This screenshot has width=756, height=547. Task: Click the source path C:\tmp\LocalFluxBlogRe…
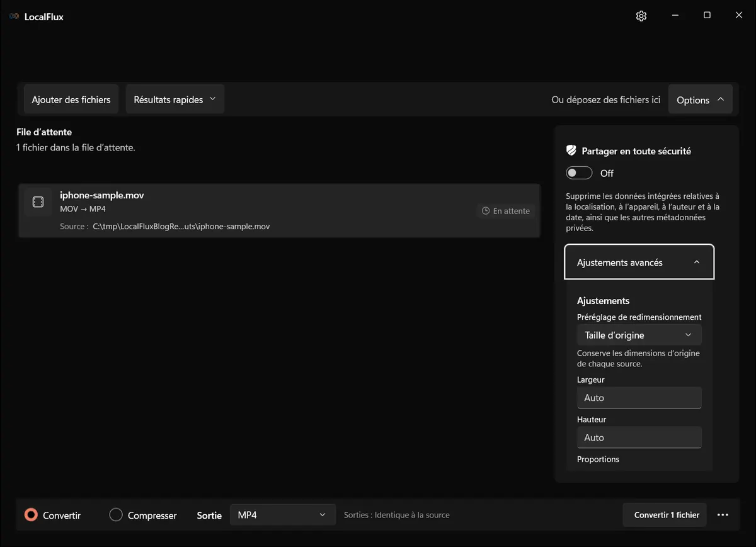pyautogui.click(x=181, y=226)
